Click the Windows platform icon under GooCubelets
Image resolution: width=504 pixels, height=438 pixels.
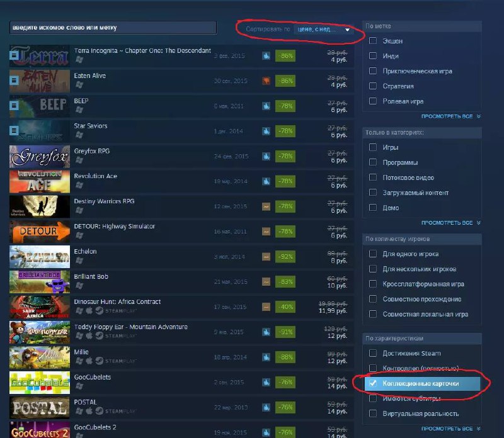pos(79,386)
